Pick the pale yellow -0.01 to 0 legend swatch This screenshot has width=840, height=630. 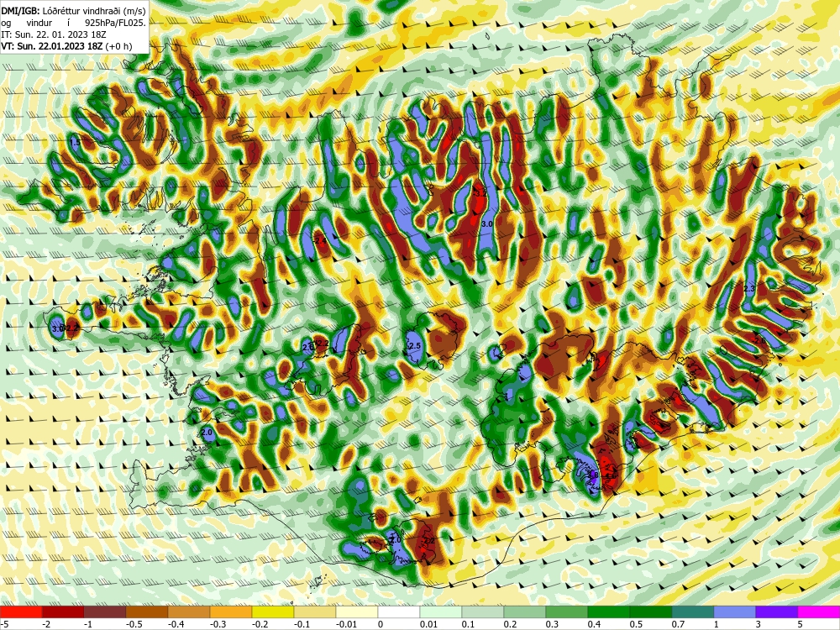point(357,612)
